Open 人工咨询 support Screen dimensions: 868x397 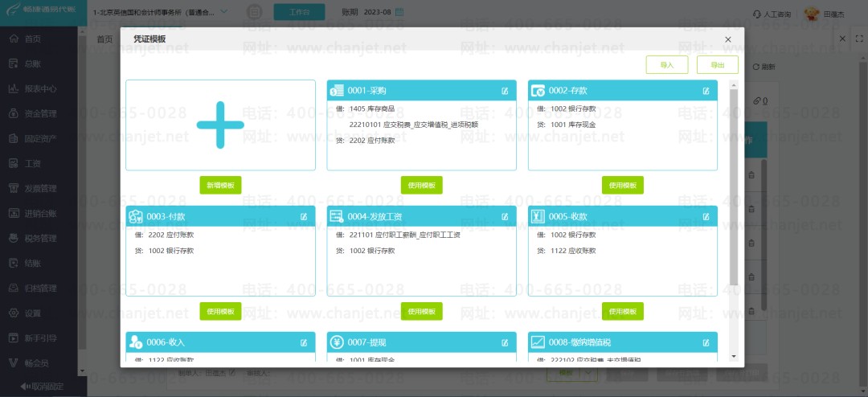coord(772,14)
